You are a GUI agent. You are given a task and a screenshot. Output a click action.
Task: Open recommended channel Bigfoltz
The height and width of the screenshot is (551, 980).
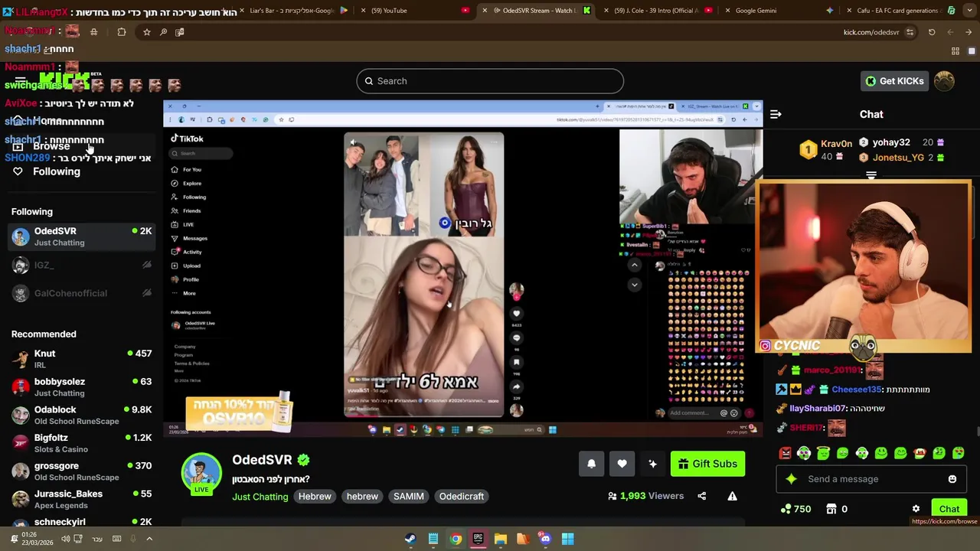click(x=81, y=443)
